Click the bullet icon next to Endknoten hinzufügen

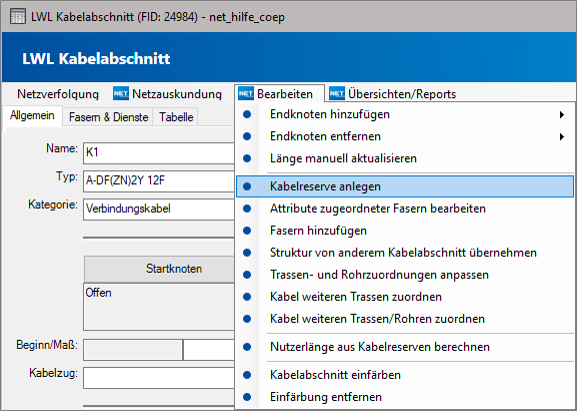click(x=247, y=114)
